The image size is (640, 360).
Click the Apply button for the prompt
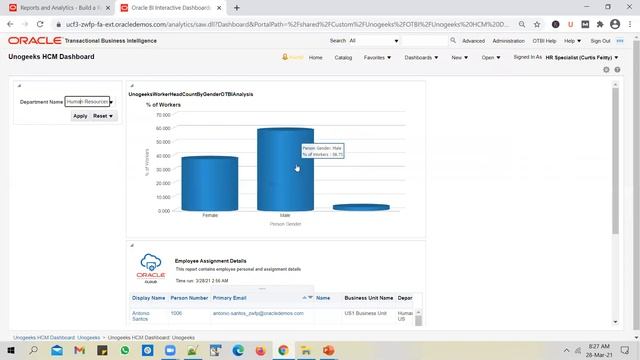pyautogui.click(x=80, y=116)
